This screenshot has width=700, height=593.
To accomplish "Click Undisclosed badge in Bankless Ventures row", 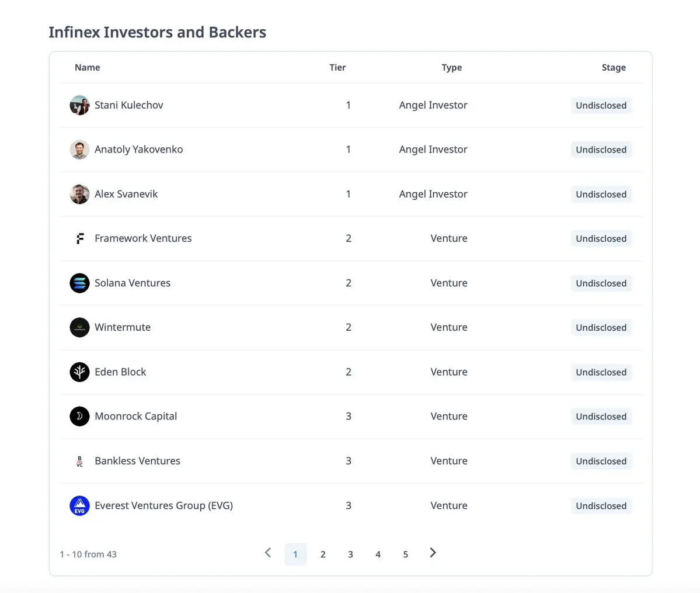I will pyautogui.click(x=601, y=461).
